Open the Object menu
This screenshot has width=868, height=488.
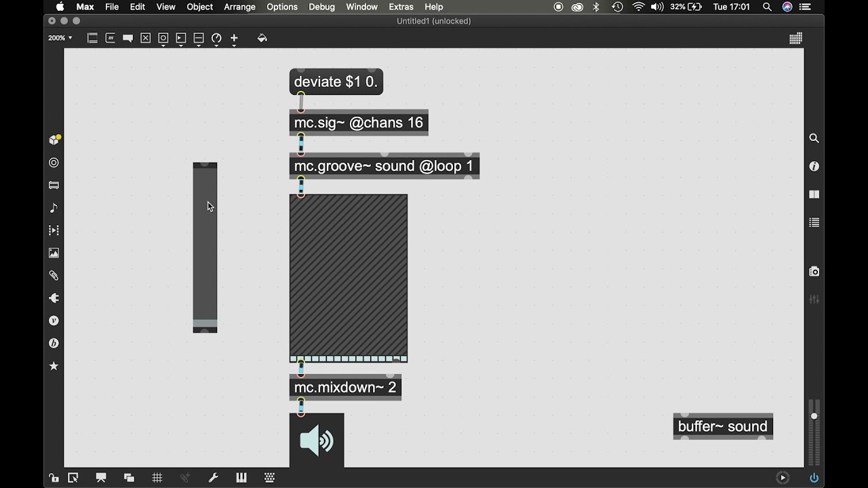199,7
